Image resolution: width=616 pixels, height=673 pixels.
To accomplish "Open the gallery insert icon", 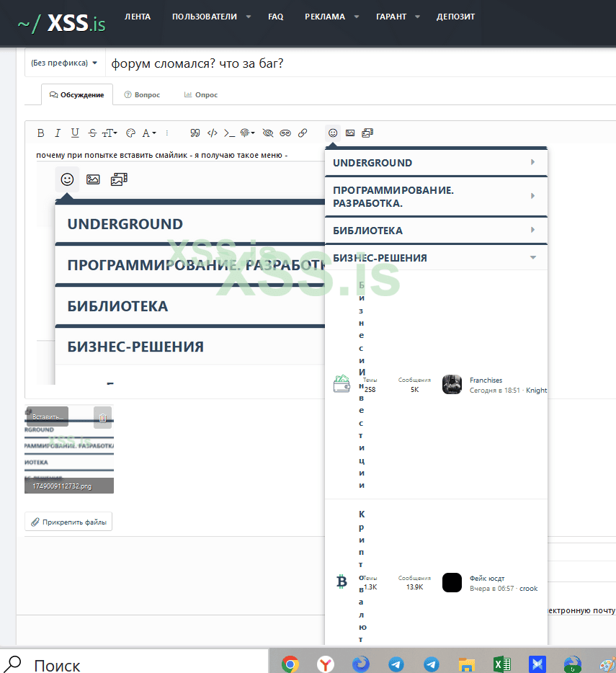I will click(x=367, y=133).
